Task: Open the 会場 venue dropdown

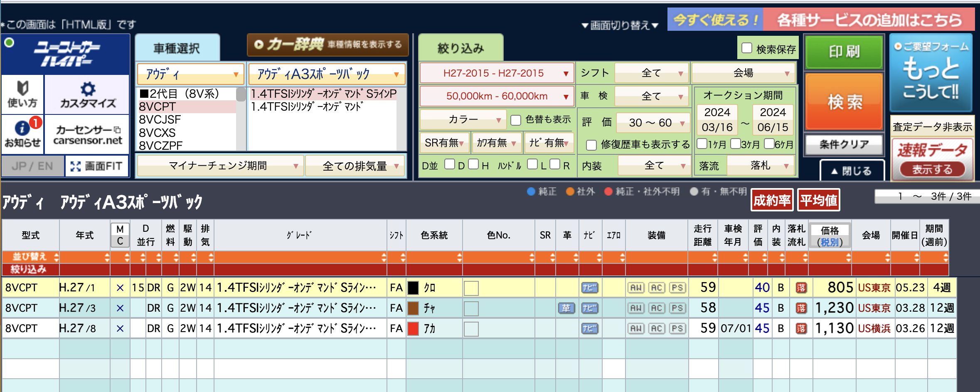Action: point(744,73)
